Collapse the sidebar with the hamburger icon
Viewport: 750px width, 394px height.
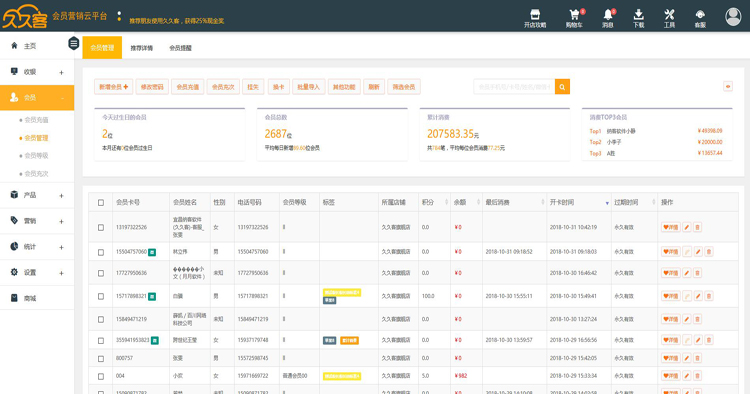[74, 44]
